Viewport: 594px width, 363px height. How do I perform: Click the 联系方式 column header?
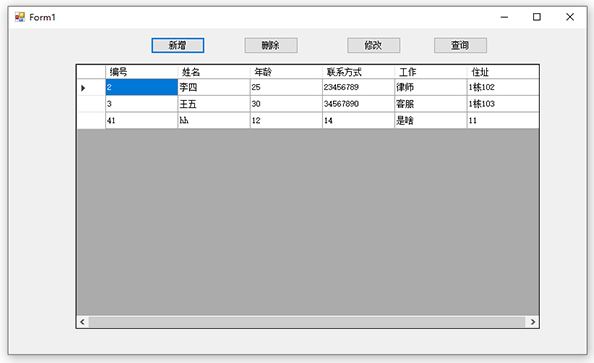pyautogui.click(x=358, y=72)
